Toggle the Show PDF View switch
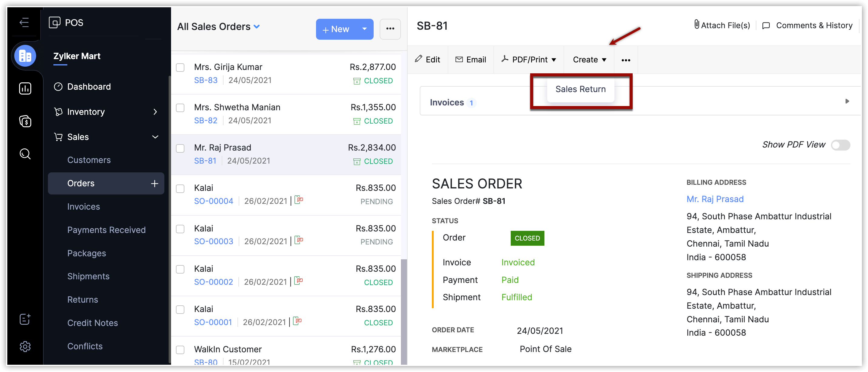868x372 pixels. click(840, 145)
